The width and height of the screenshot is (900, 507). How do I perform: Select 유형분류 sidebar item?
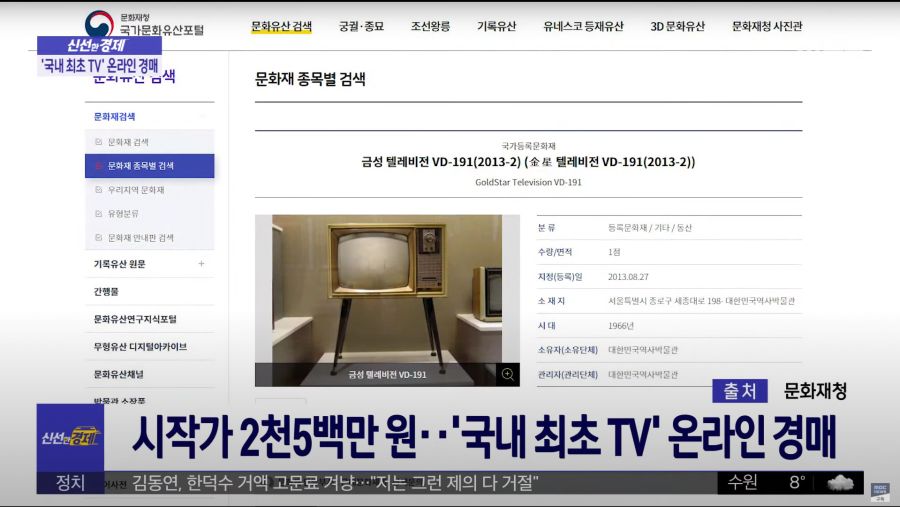pyautogui.click(x=123, y=214)
